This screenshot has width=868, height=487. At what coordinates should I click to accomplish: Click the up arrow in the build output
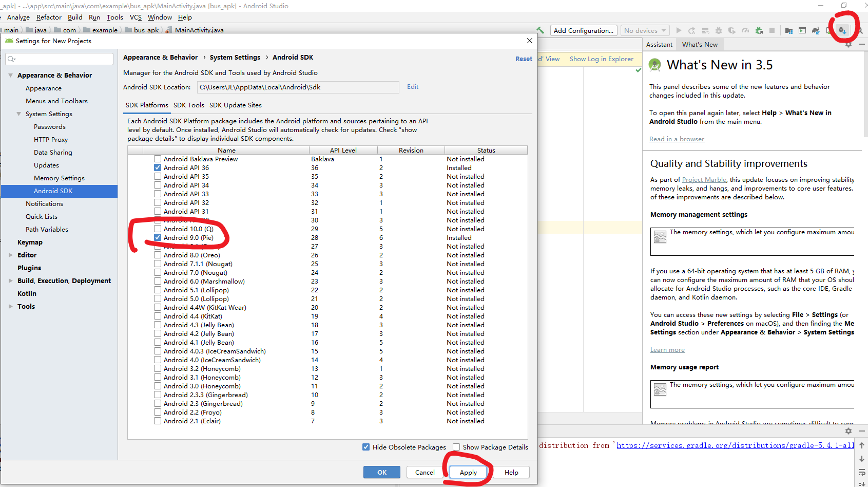(862, 445)
